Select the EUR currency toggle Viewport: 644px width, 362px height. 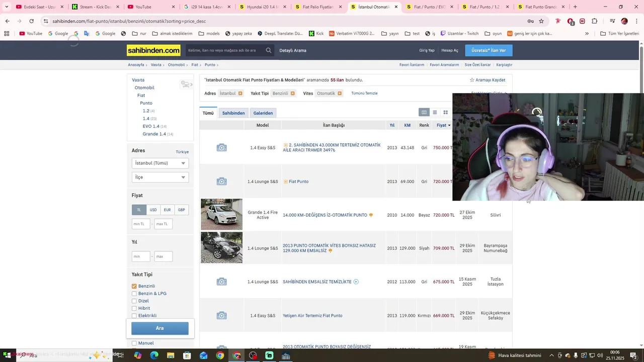pos(167,210)
